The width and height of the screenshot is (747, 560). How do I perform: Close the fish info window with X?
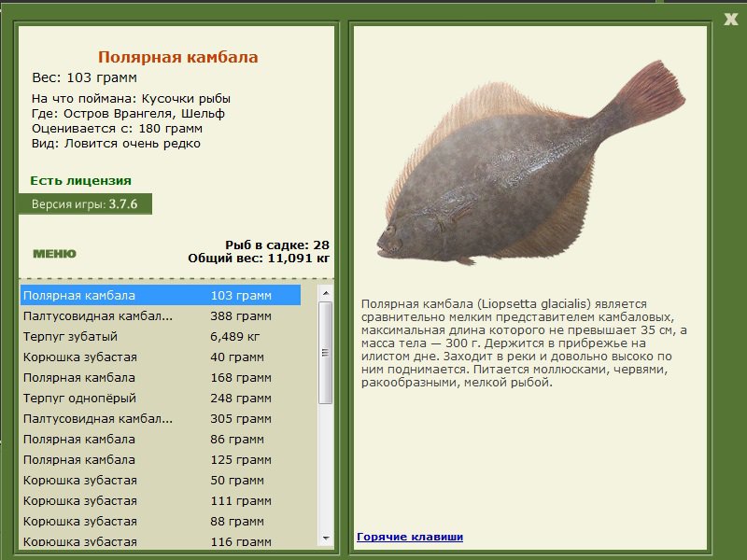pos(731,19)
